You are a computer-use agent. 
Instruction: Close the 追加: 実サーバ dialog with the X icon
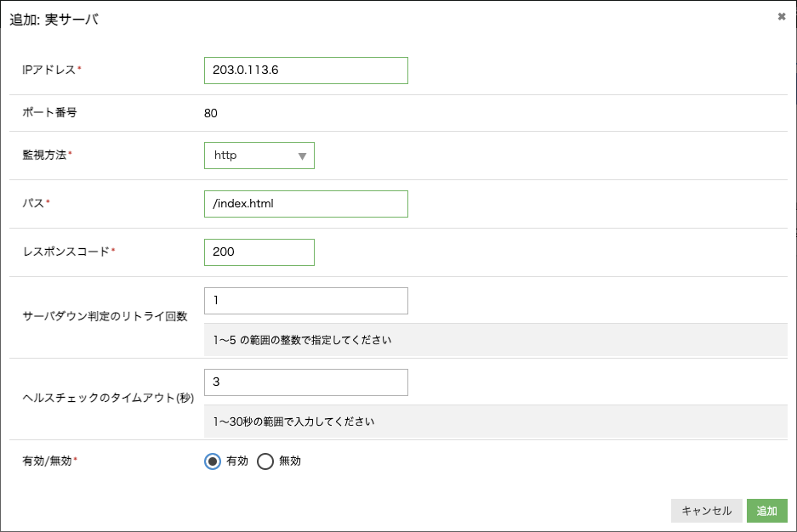[781, 17]
